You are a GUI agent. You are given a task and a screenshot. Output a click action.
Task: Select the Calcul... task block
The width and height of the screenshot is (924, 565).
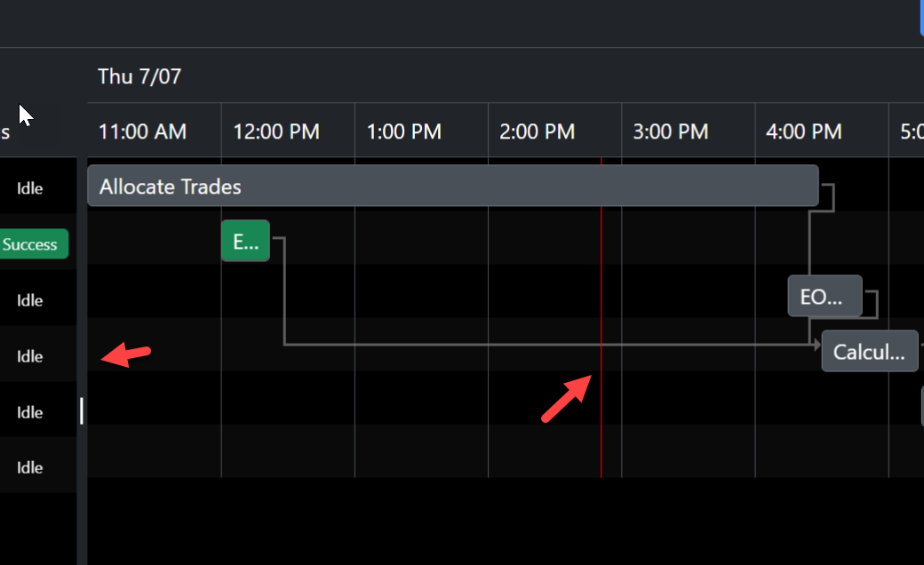[870, 351]
